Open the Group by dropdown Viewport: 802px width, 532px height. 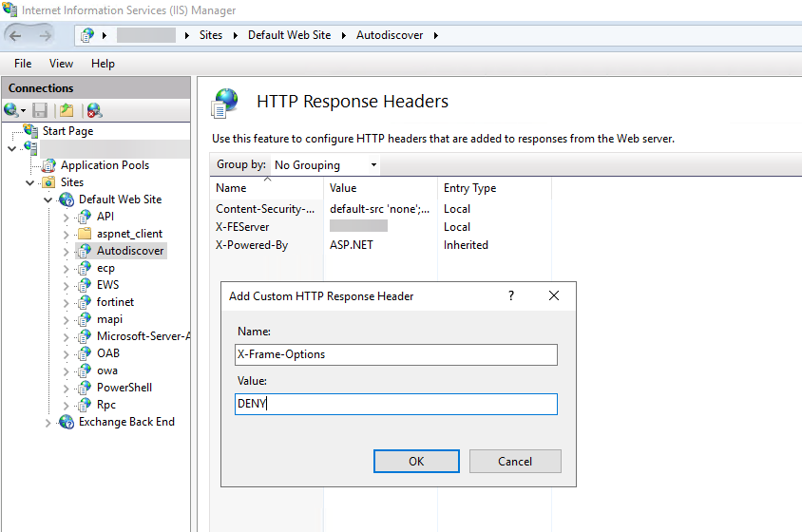[326, 165]
